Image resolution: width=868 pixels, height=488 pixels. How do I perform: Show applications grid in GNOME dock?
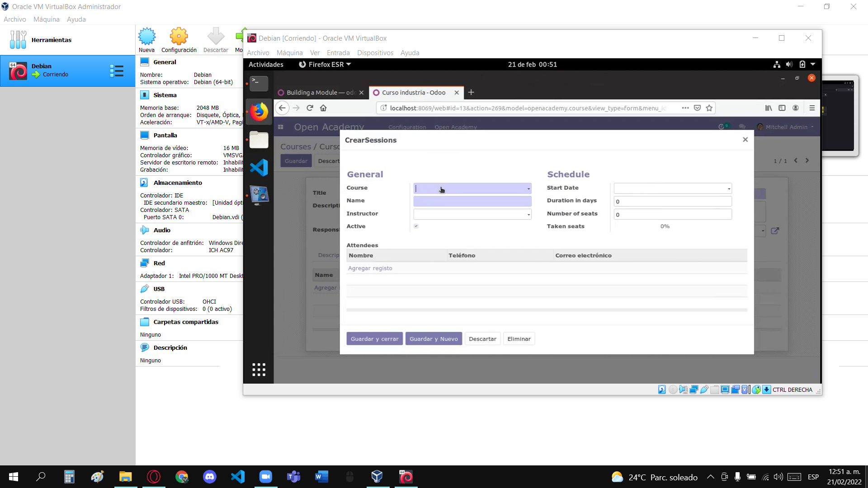[x=259, y=370]
